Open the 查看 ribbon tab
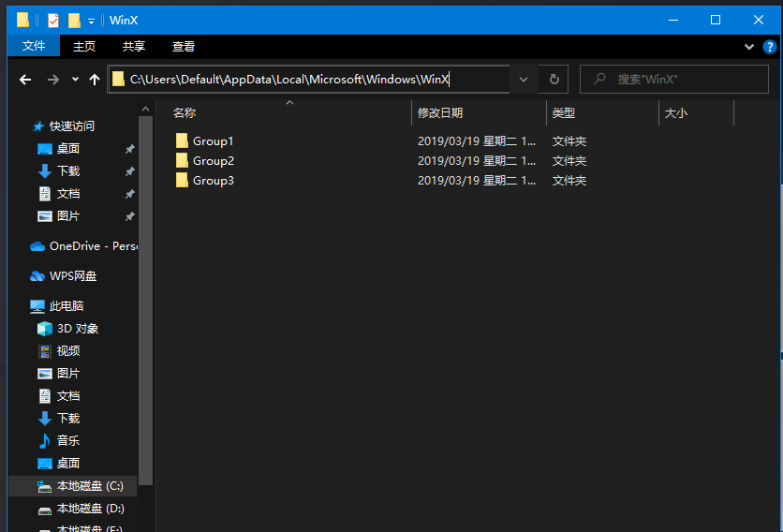This screenshot has width=783, height=532. [x=184, y=47]
